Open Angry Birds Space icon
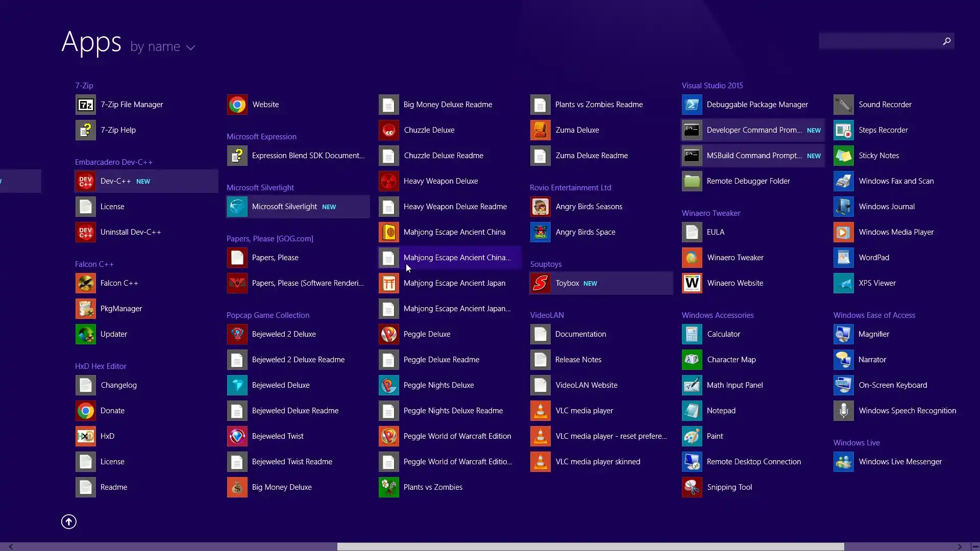Screen dimensions: 980x551 (540, 232)
